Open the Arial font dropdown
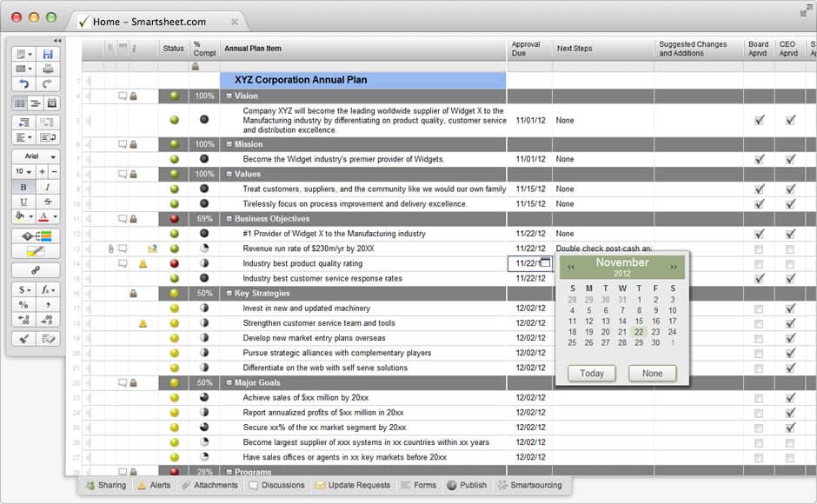This screenshot has height=504, width=817. tap(36, 156)
